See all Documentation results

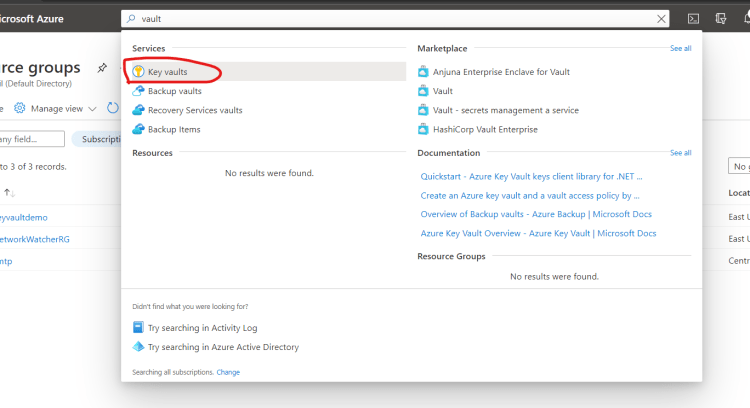point(680,153)
